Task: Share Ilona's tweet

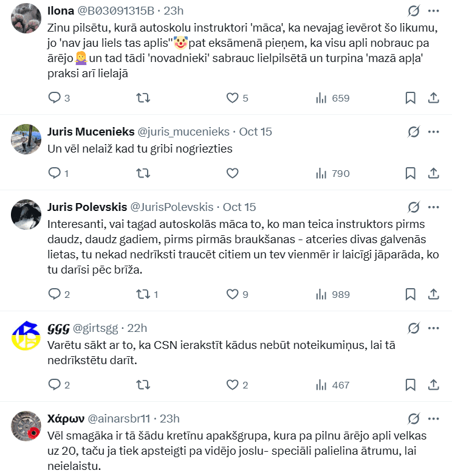Action: tap(434, 98)
